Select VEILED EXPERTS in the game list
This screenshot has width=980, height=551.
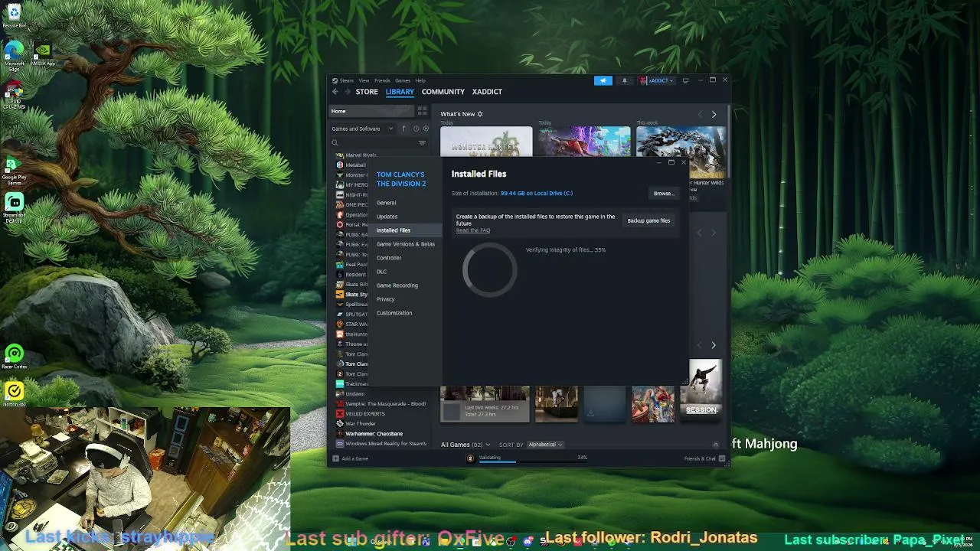tap(364, 414)
